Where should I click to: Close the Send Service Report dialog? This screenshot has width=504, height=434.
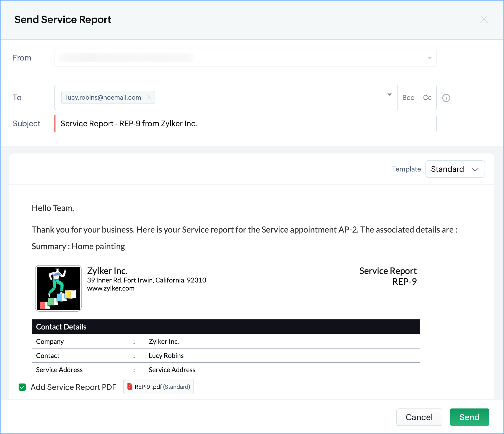(x=484, y=19)
